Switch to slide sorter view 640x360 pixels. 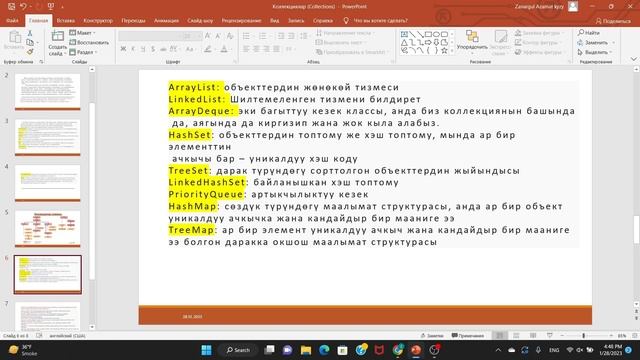click(516, 336)
